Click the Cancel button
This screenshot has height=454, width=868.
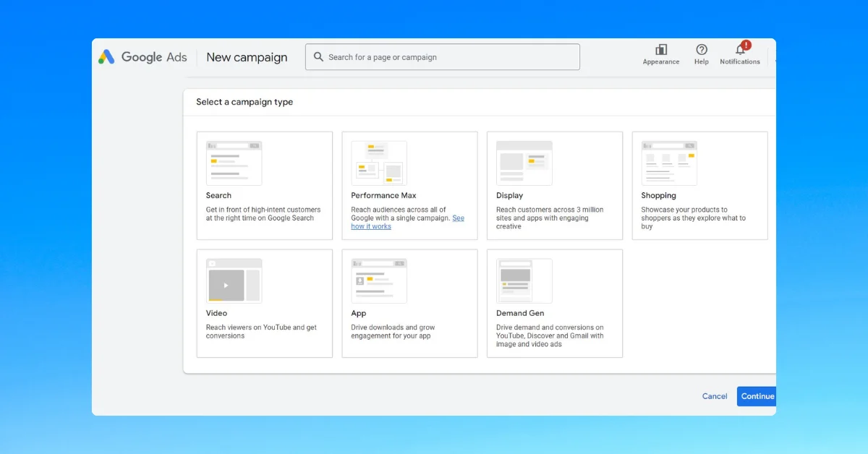(x=715, y=396)
